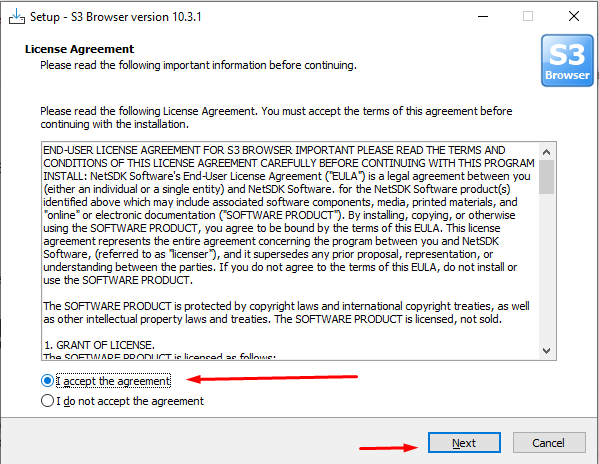Click the S3 Browser logo image
Viewport: 599px width, 464px height.
click(567, 60)
